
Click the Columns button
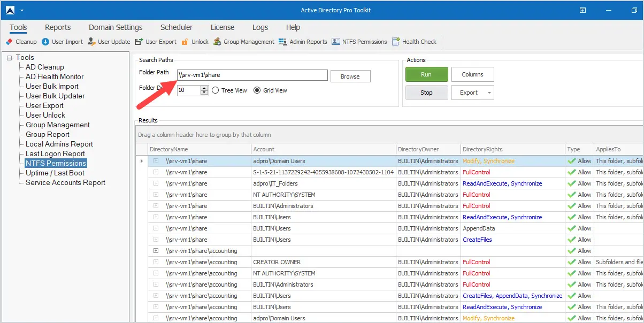click(x=472, y=74)
